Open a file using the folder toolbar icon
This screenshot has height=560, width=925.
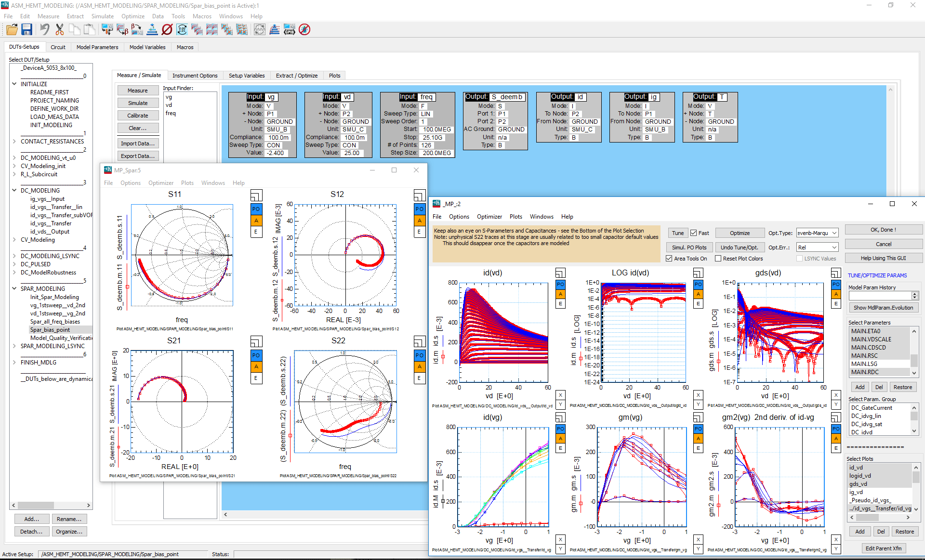point(12,29)
